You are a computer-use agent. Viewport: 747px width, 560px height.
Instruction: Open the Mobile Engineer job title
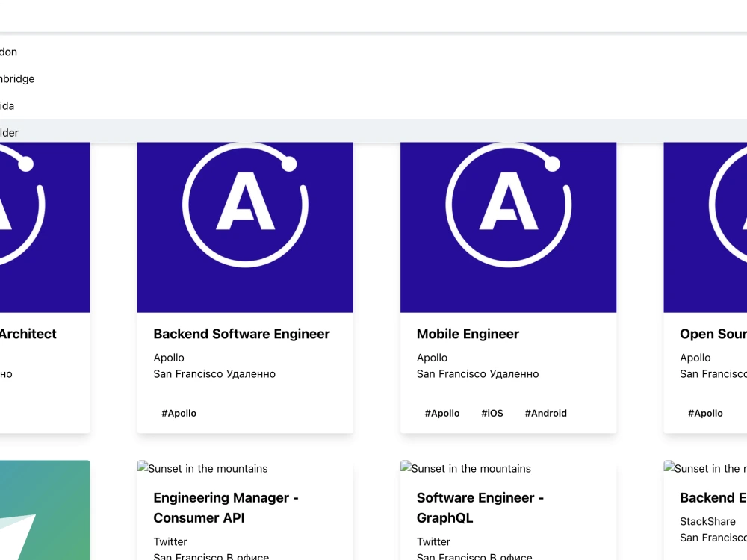click(468, 334)
